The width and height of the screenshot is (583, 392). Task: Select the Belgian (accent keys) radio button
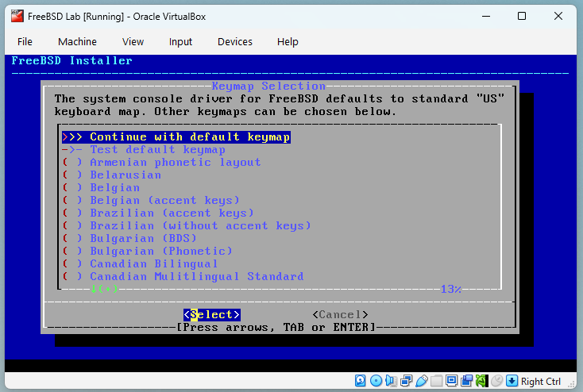coord(72,200)
